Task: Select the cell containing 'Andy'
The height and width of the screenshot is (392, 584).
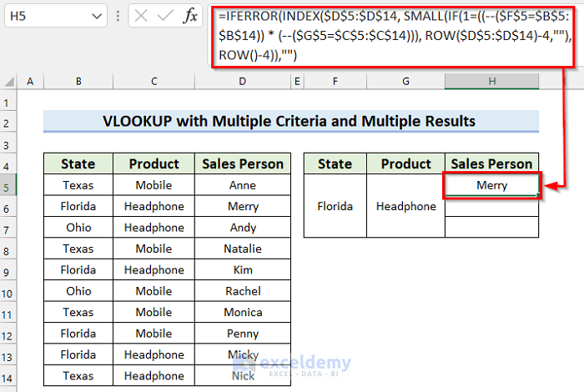Action: 243,227
